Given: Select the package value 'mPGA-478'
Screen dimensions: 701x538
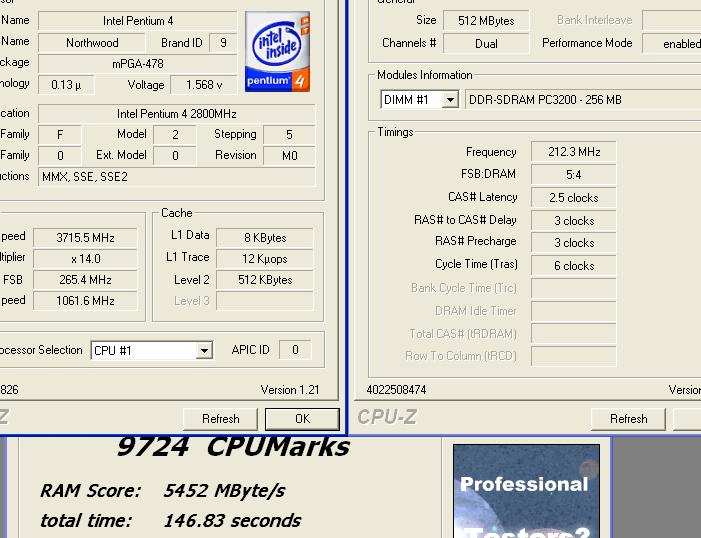Looking at the screenshot, I should pos(138,64).
